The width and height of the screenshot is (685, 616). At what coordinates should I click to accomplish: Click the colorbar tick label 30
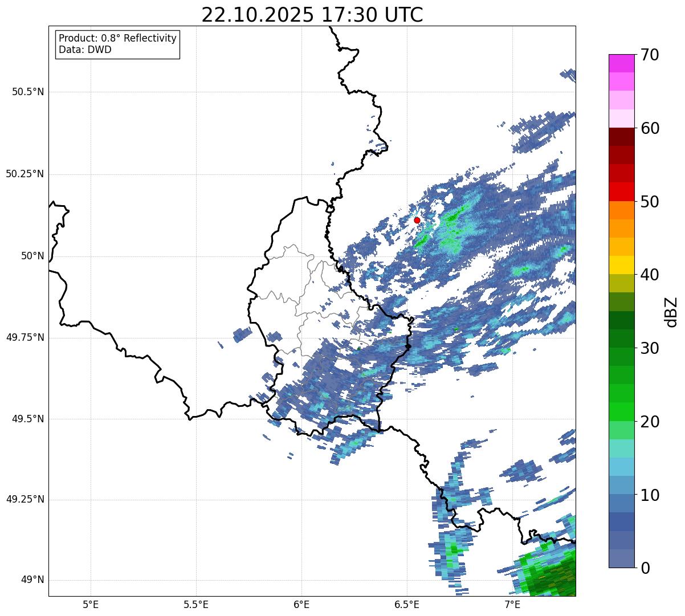[x=650, y=348]
